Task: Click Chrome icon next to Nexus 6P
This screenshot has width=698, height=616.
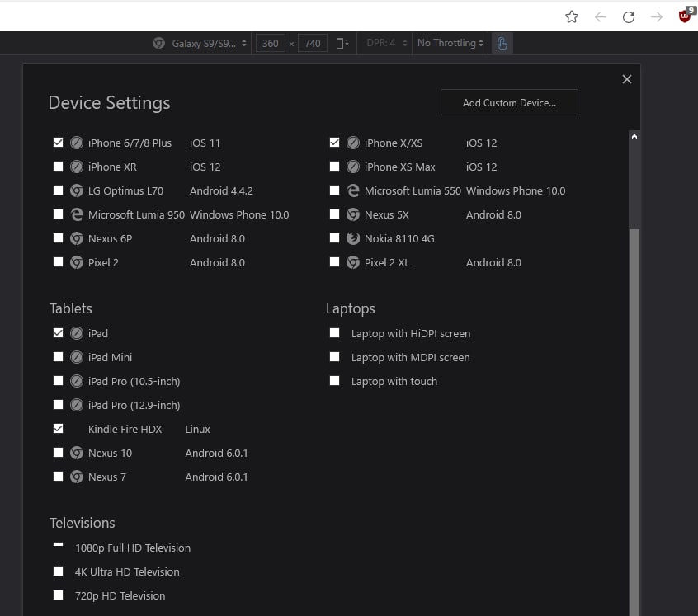Action: (77, 239)
